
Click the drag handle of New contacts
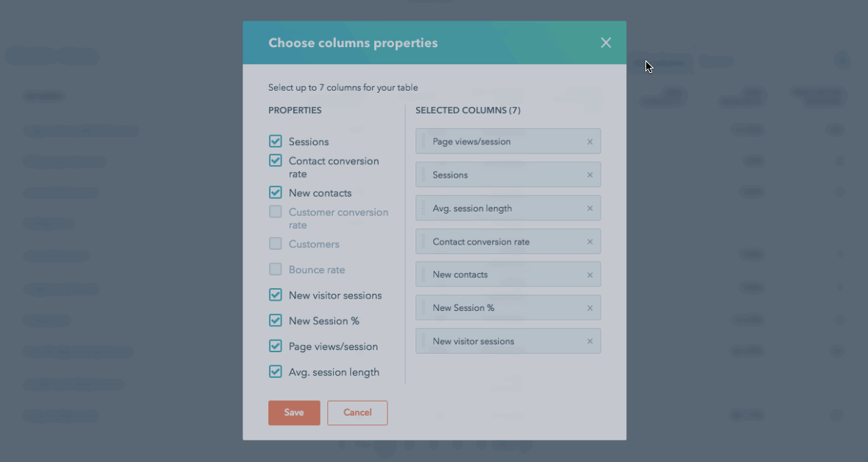423,275
